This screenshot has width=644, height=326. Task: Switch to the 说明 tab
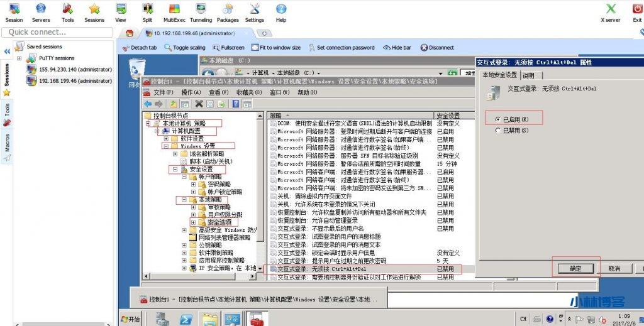point(528,75)
